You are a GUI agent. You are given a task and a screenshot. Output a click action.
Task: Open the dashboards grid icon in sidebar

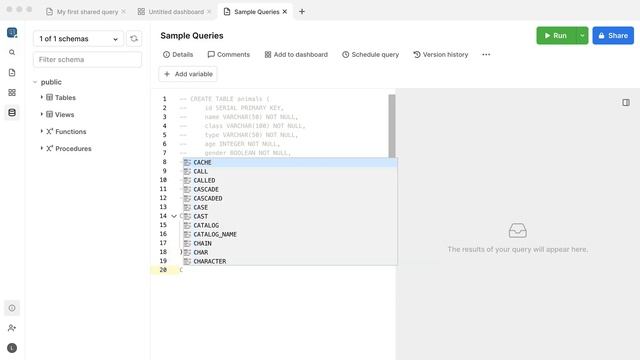[x=12, y=93]
